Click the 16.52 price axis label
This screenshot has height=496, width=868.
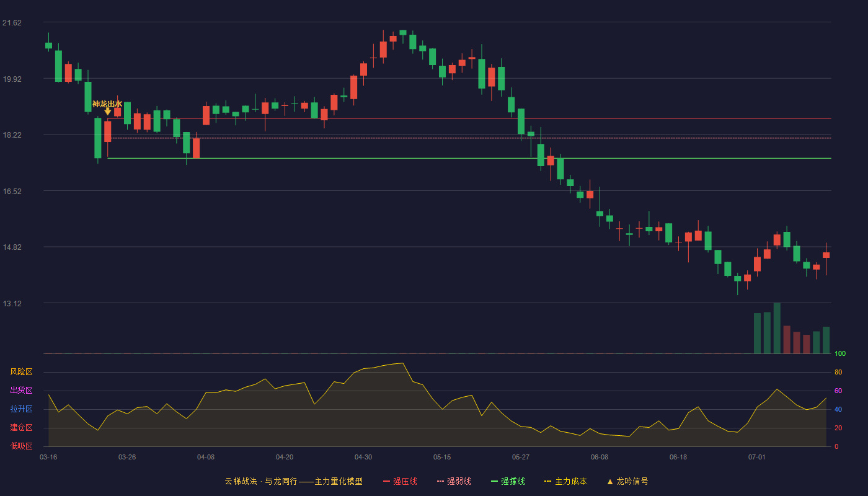tap(12, 191)
